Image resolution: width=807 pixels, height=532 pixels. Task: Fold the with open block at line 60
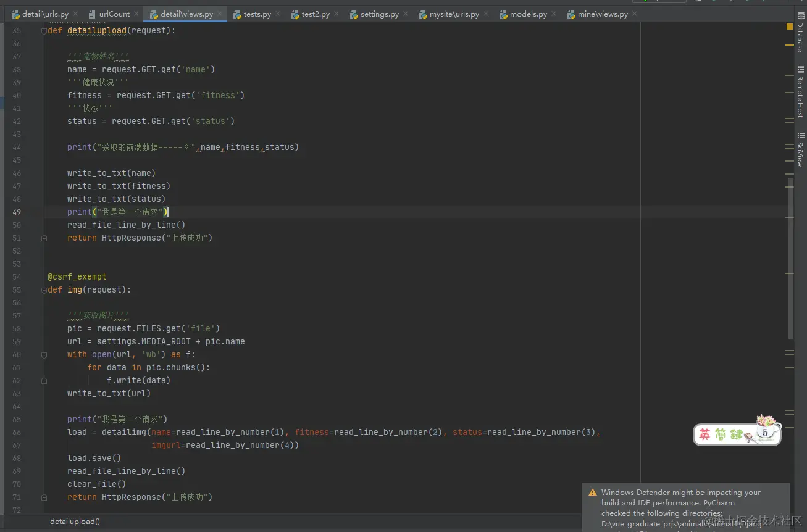tap(44, 354)
